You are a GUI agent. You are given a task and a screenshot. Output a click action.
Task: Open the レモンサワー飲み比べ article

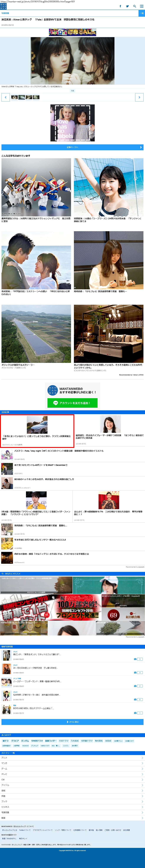[73, 543]
